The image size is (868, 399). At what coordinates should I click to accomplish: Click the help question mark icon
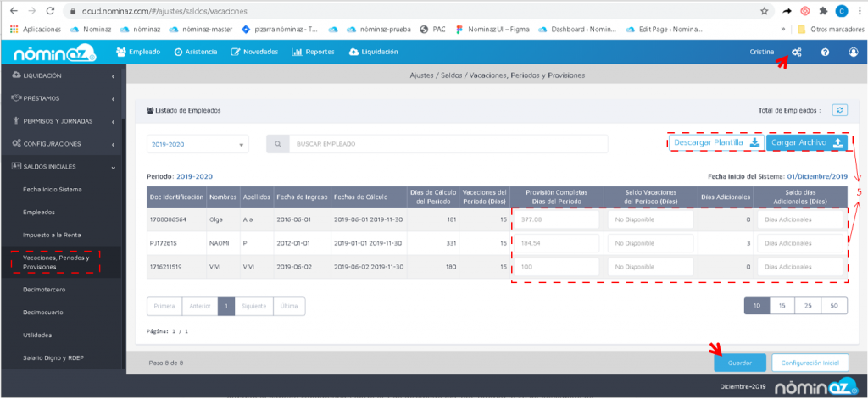(825, 53)
